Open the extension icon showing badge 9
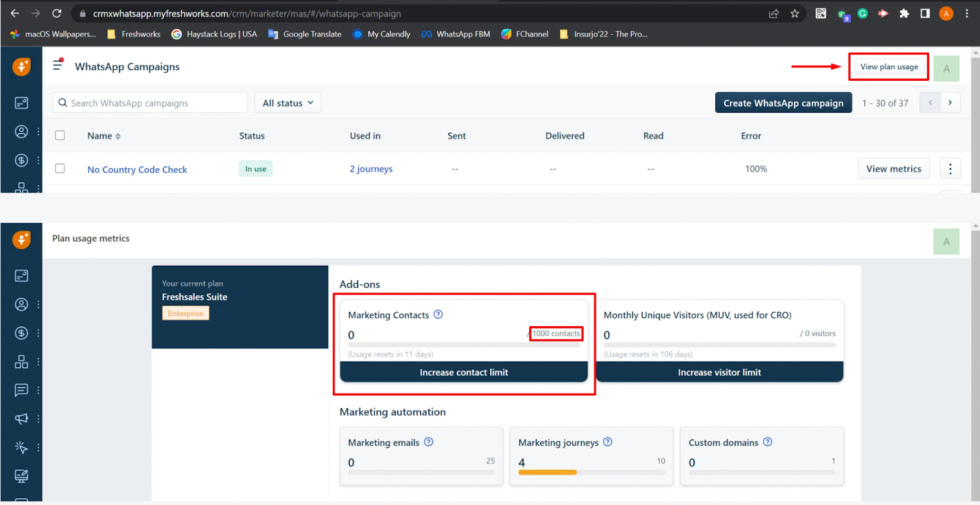 tap(843, 15)
